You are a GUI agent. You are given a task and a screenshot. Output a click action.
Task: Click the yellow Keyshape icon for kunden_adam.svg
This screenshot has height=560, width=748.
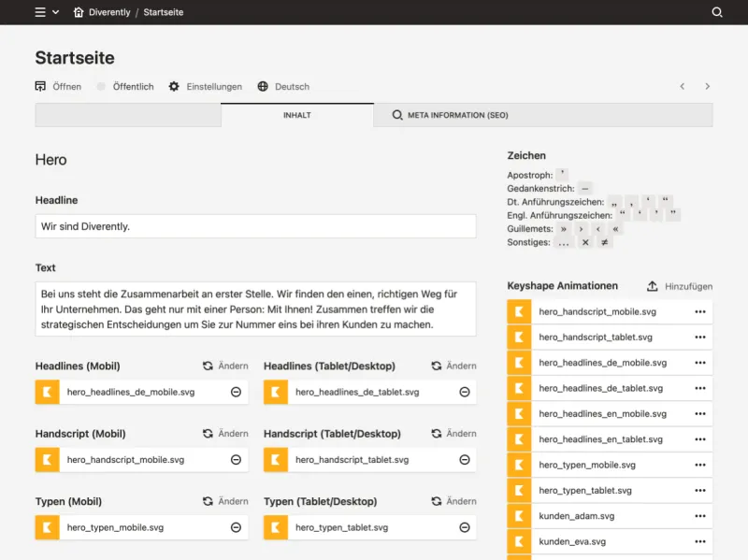coord(518,515)
